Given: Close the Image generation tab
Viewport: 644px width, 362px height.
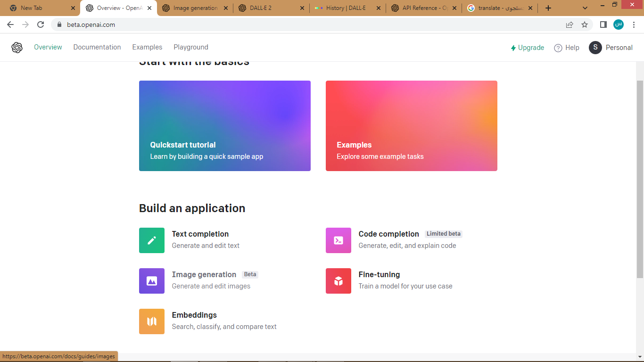Looking at the screenshot, I should click(x=225, y=8).
